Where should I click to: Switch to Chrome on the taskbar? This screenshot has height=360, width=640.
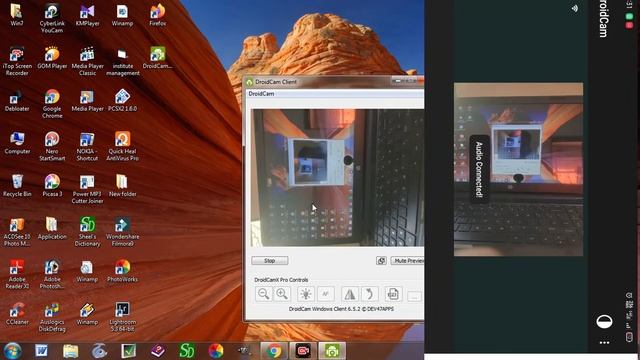[273, 351]
